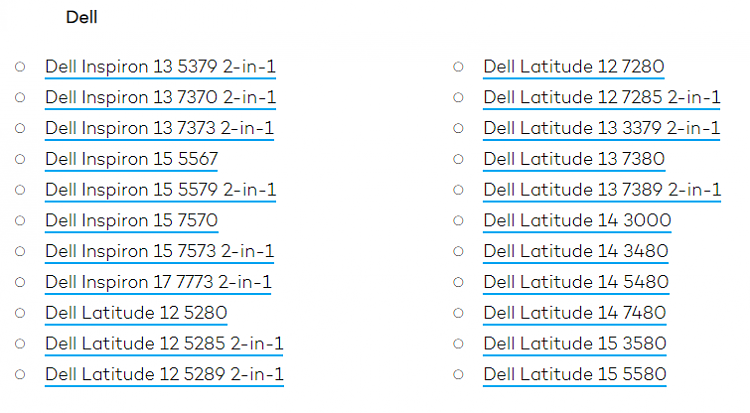Open Dell Latitude 12 7285 2-in-1 link
750x413 pixels.
602,98
